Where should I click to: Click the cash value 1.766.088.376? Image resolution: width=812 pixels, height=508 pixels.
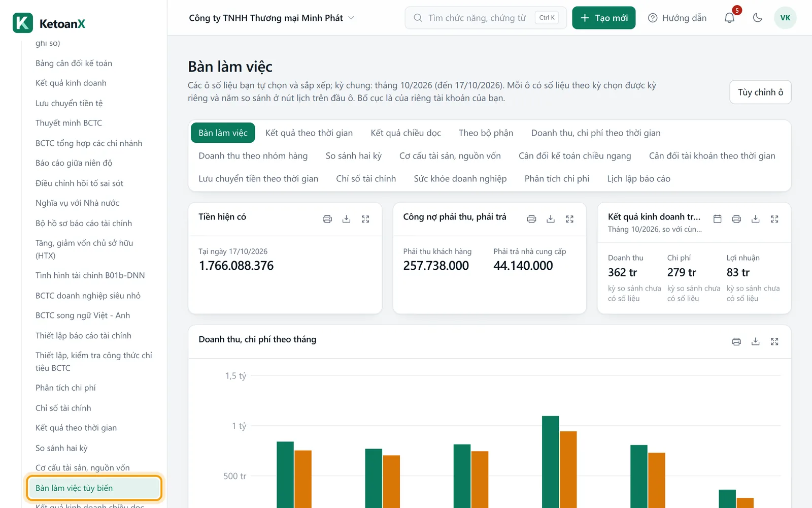[x=236, y=266]
